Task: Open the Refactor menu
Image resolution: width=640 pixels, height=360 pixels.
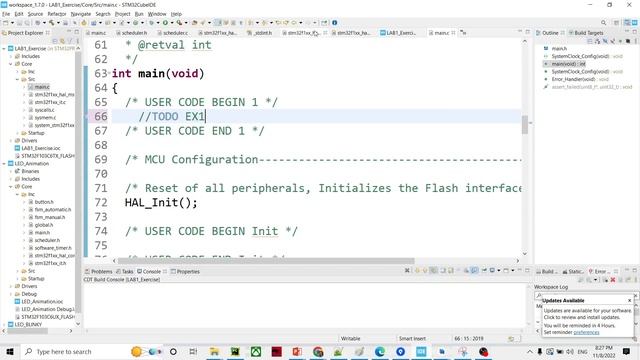Action: point(57,14)
